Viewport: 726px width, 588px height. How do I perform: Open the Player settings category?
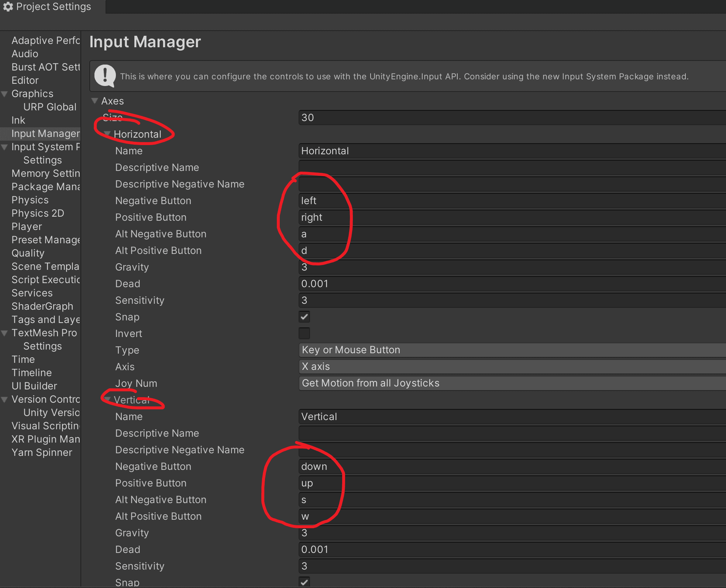(27, 227)
